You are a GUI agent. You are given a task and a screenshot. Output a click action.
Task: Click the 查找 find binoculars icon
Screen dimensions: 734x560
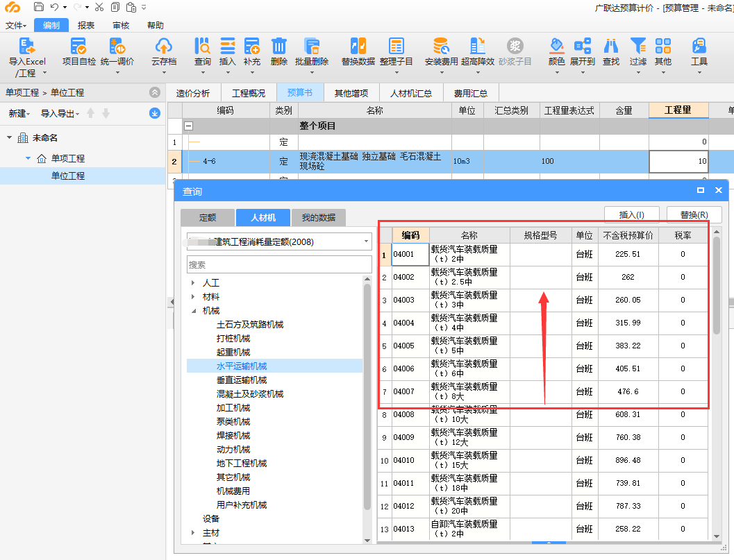pyautogui.click(x=611, y=46)
